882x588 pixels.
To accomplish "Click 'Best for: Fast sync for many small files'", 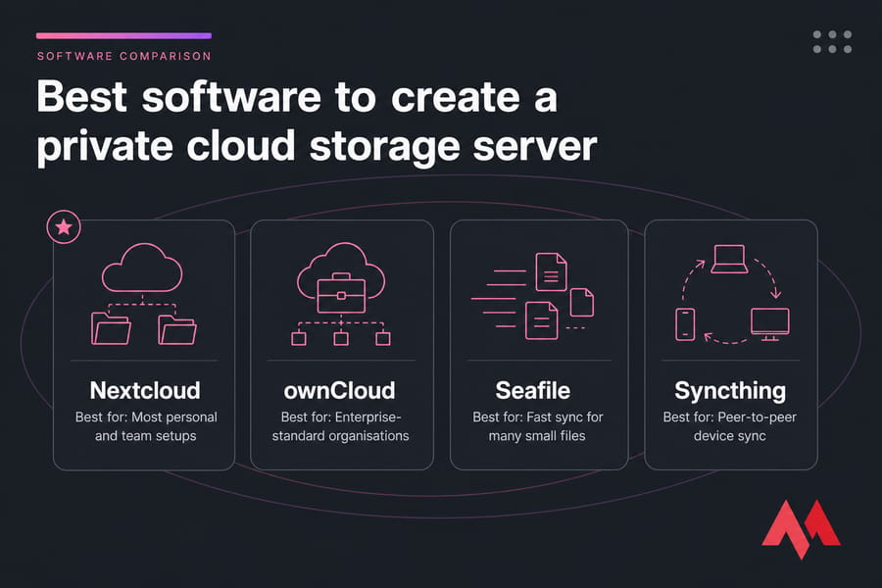I will click(537, 426).
